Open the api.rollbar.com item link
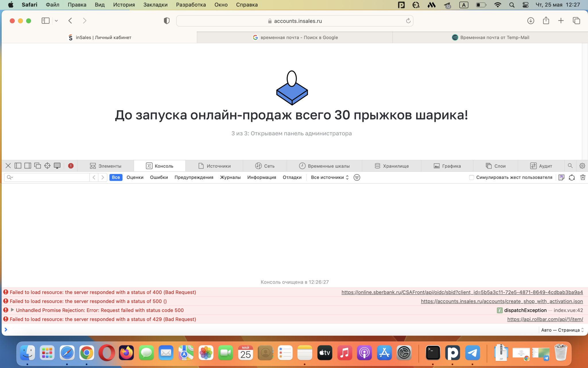The image size is (588, 368). click(x=545, y=319)
